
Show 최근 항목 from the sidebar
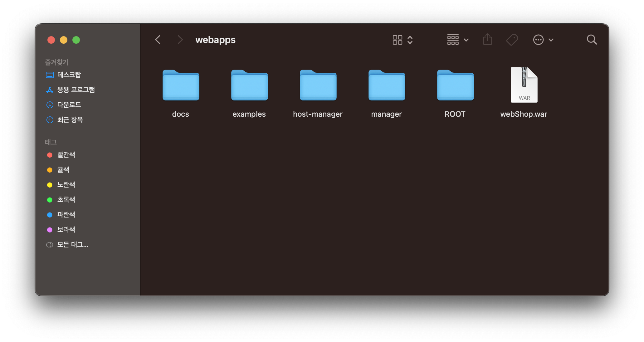pyautogui.click(x=70, y=120)
